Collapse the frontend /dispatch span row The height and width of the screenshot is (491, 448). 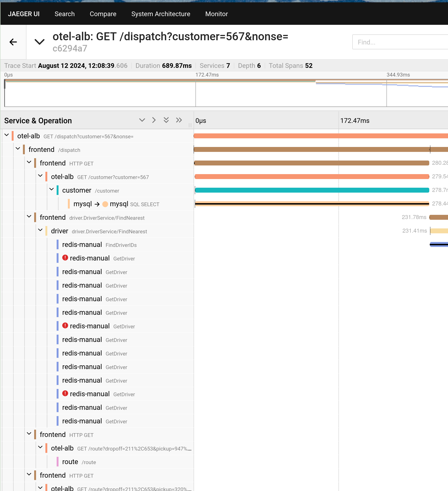pyautogui.click(x=18, y=149)
